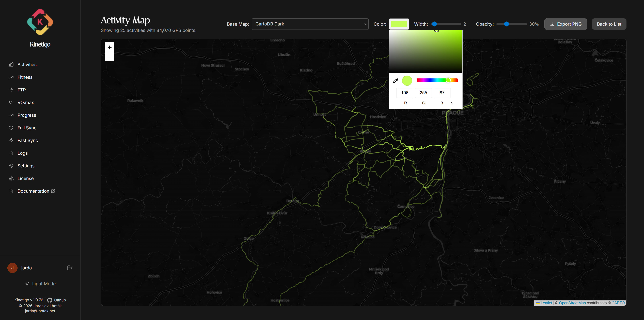Open the Documentation link
This screenshot has height=320, width=644.
click(33, 191)
